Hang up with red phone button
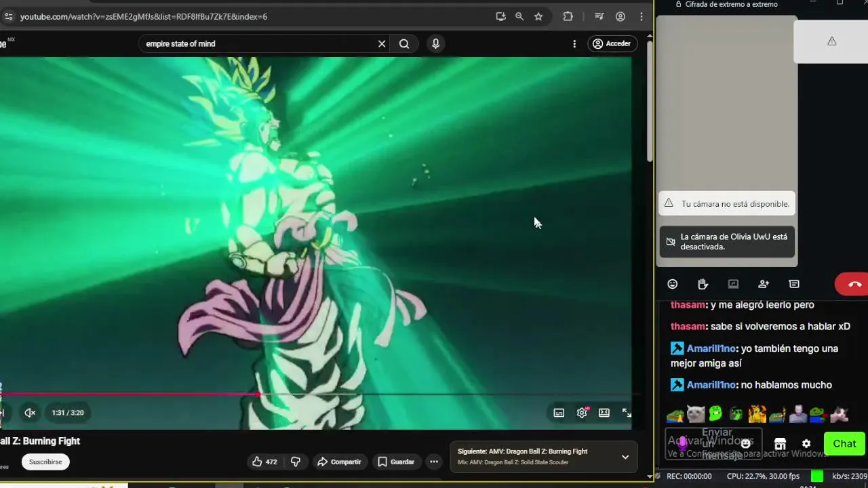Image resolution: width=868 pixels, height=488 pixels. [853, 285]
